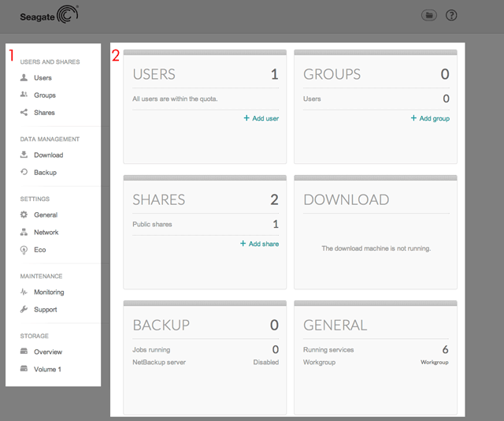Open the help question mark icon
Viewport: 504px width, 421px height.
[451, 15]
